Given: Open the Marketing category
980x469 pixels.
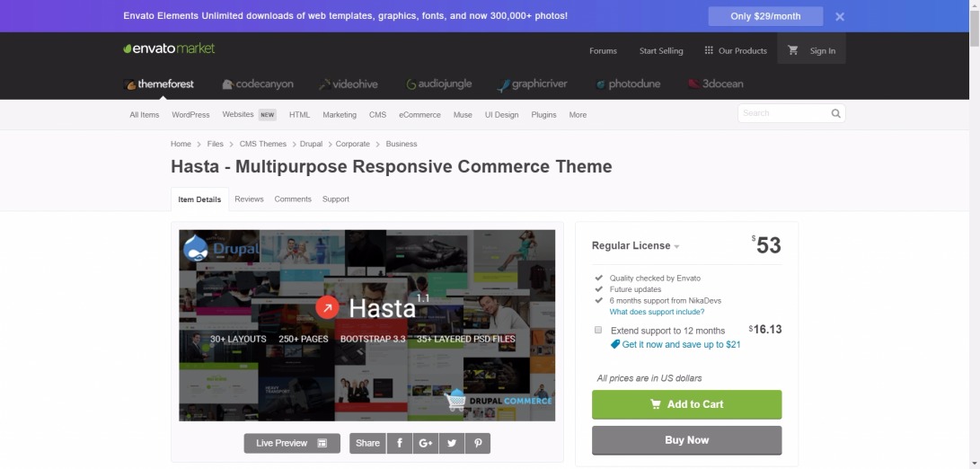Looking at the screenshot, I should (x=340, y=114).
